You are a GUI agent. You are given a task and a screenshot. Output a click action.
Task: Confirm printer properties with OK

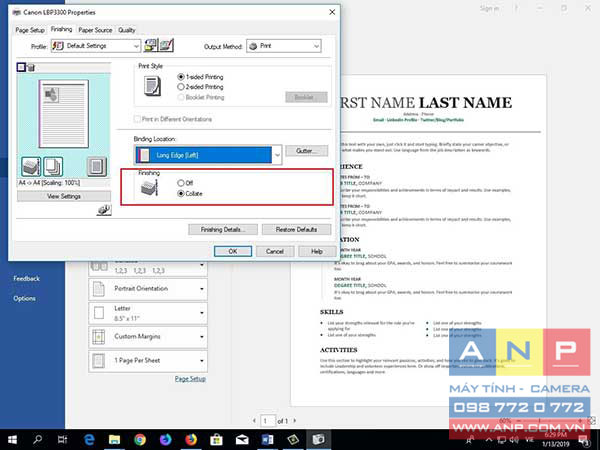coord(233,251)
